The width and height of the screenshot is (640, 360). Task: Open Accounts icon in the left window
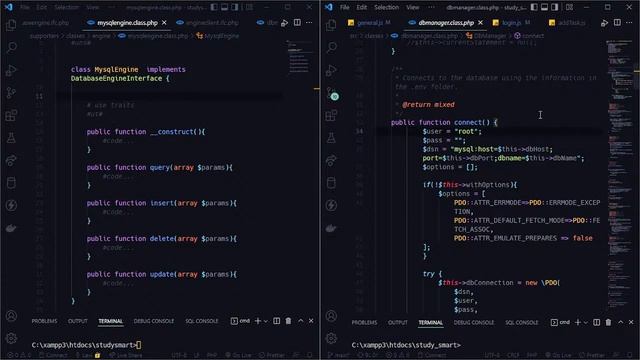(x=11, y=316)
